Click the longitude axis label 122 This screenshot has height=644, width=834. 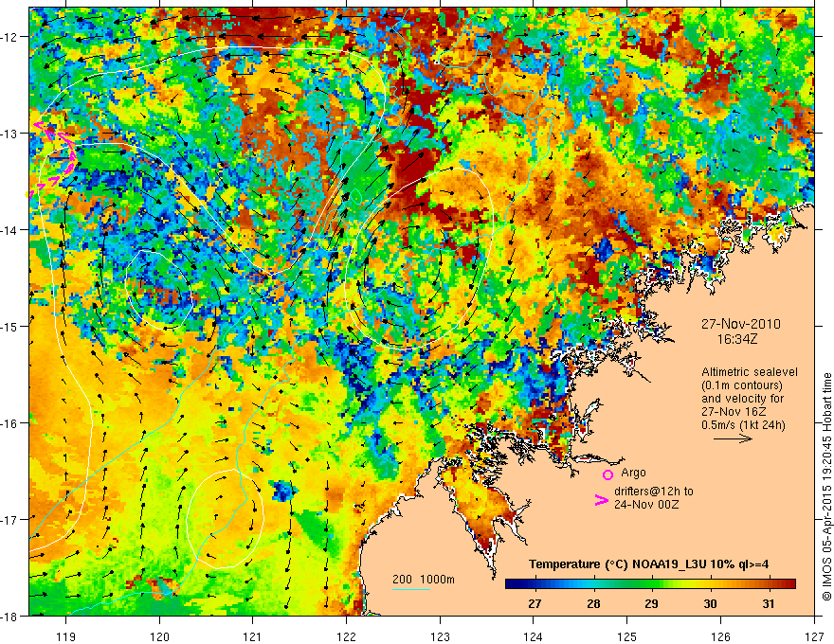346,636
